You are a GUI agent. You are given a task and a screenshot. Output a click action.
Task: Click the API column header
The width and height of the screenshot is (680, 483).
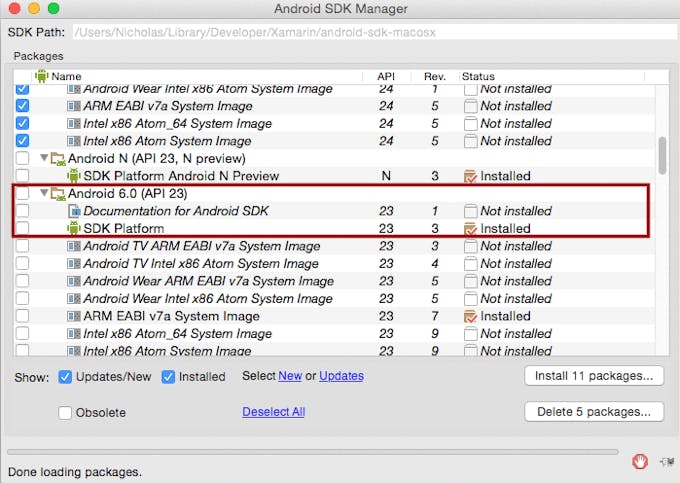(x=386, y=76)
